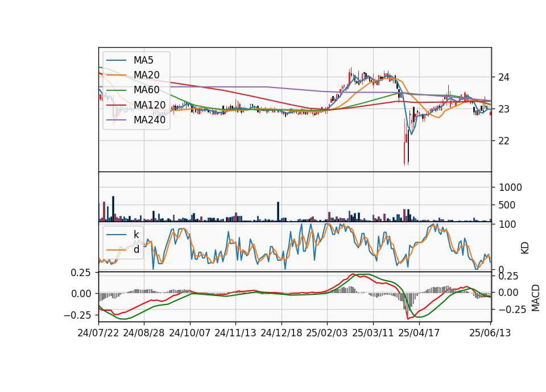Click the MA120 legend label
This screenshot has width=546, height=392.
point(150,105)
